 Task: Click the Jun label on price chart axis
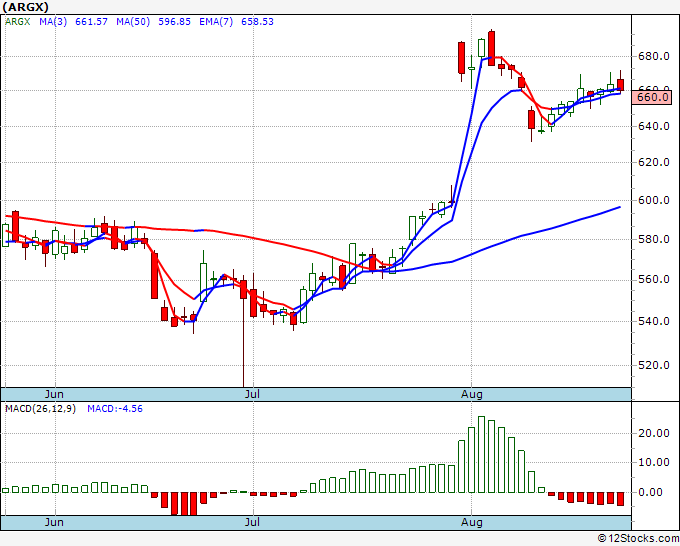[54, 395]
